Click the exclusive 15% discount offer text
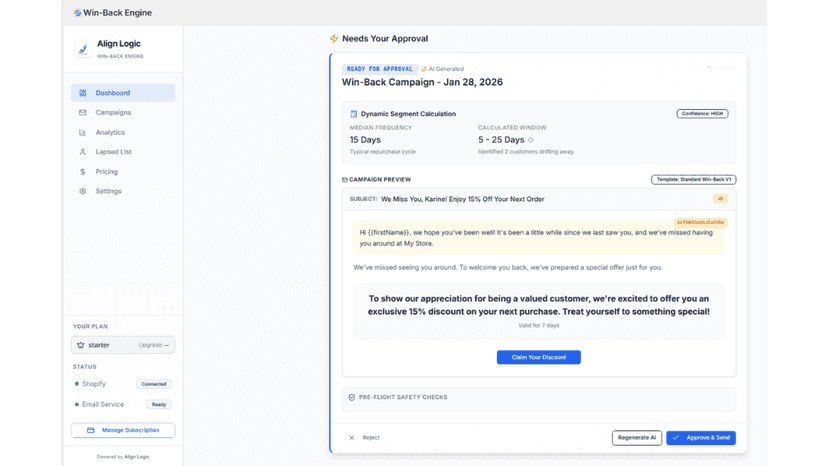Image resolution: width=828 pixels, height=466 pixels. 539,305
